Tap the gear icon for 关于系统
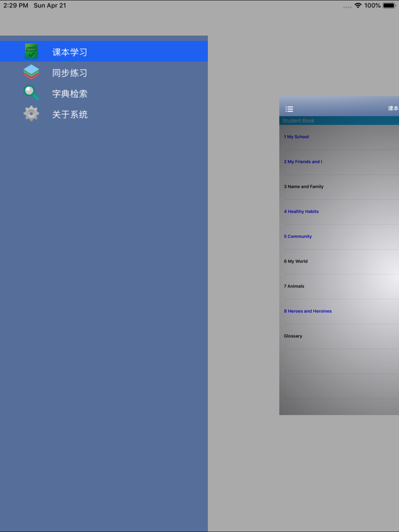 31,113
